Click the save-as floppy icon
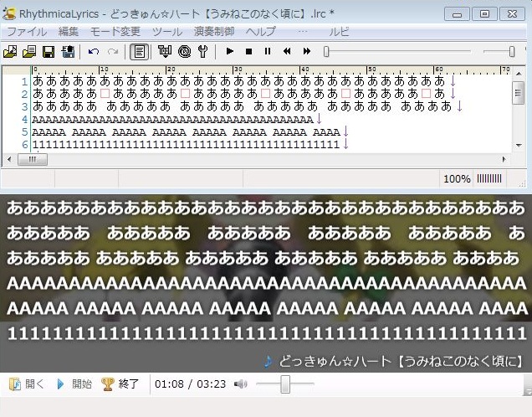532x417 pixels. coord(68,52)
